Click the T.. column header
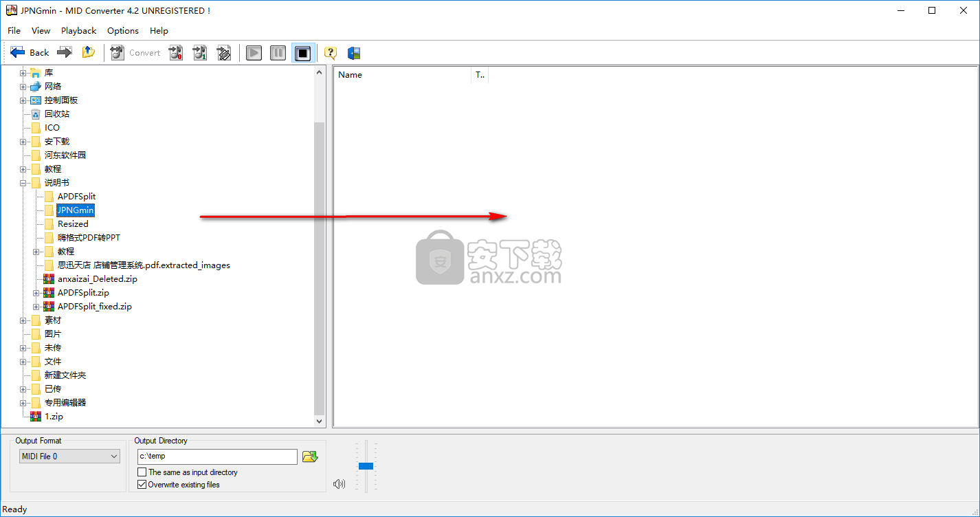Image resolution: width=980 pixels, height=517 pixels. tap(480, 75)
